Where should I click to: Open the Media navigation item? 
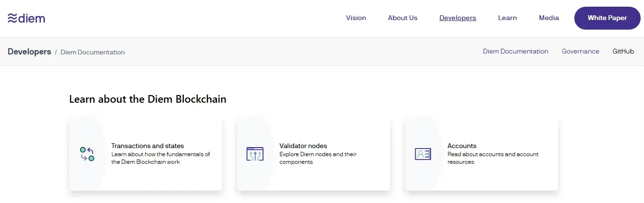click(549, 18)
